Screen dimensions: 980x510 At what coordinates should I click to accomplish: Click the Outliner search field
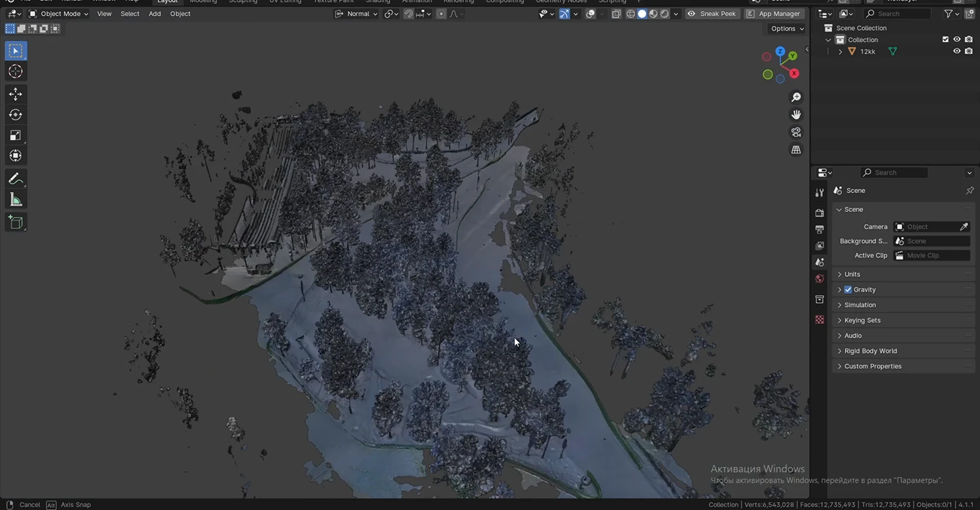point(898,14)
